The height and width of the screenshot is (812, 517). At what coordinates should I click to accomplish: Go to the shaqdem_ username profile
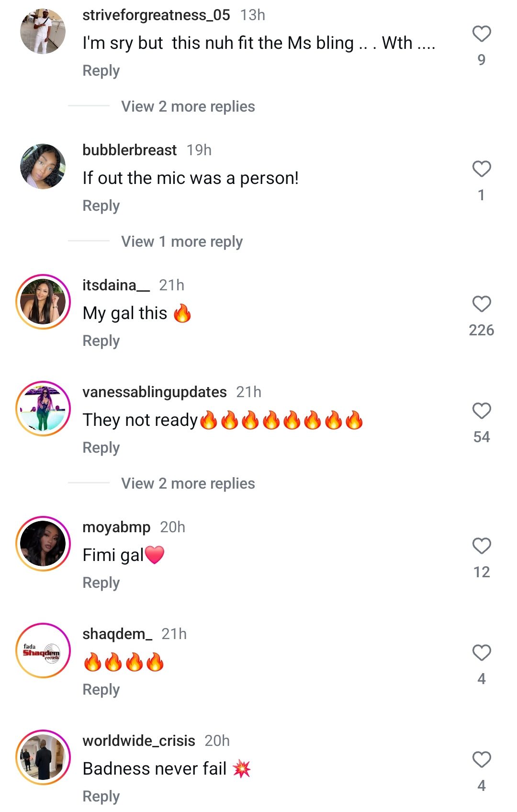click(x=117, y=634)
